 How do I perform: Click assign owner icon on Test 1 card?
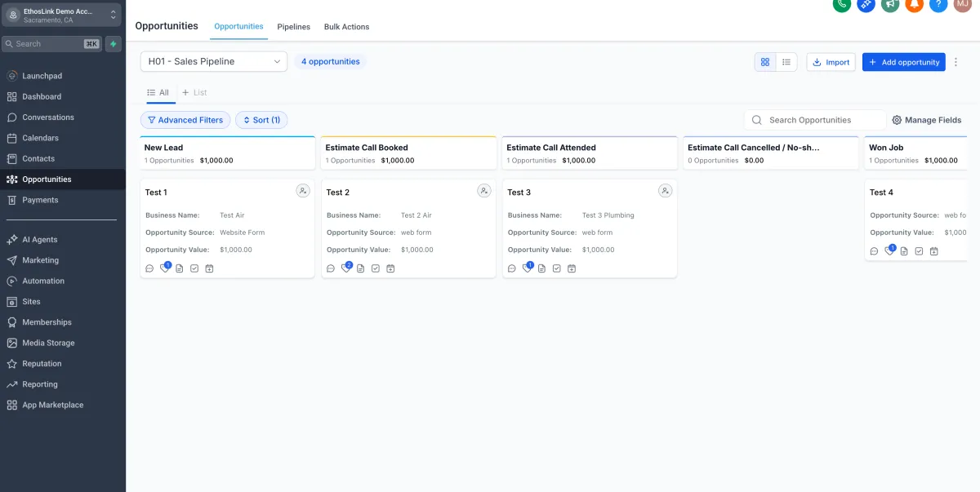(303, 191)
